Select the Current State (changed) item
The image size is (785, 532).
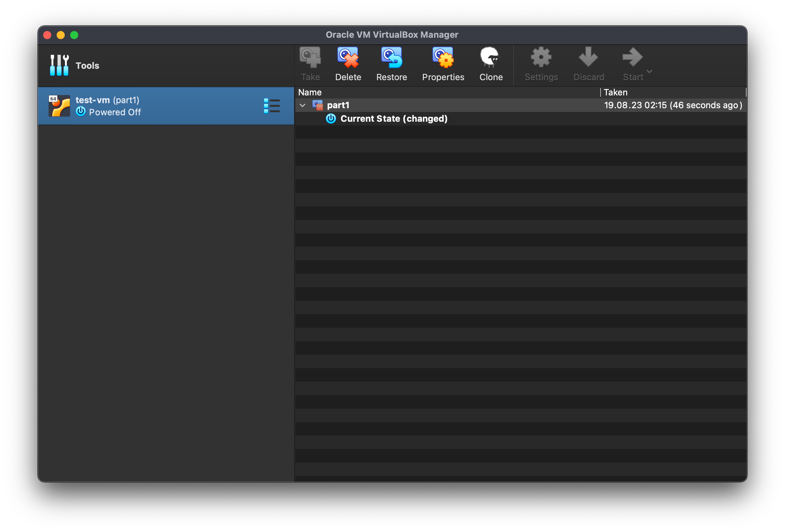pyautogui.click(x=394, y=119)
